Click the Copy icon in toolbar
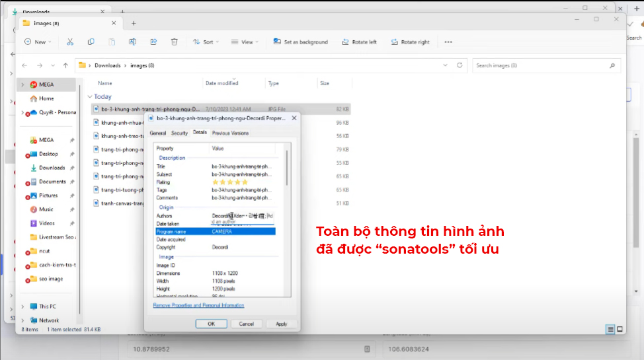This screenshot has height=360, width=644. coord(91,42)
